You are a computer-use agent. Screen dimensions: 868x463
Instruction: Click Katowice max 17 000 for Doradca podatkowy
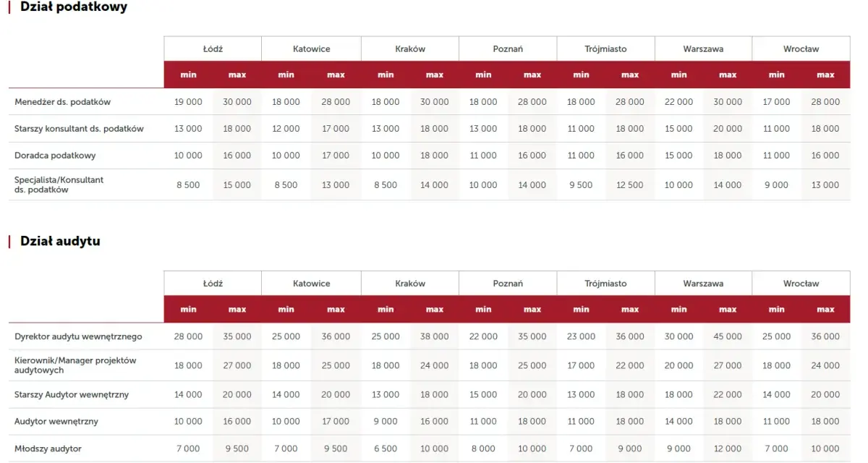336,156
